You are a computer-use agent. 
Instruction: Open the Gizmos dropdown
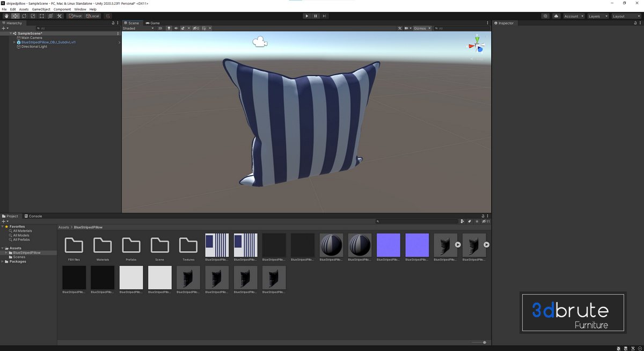(x=421, y=28)
